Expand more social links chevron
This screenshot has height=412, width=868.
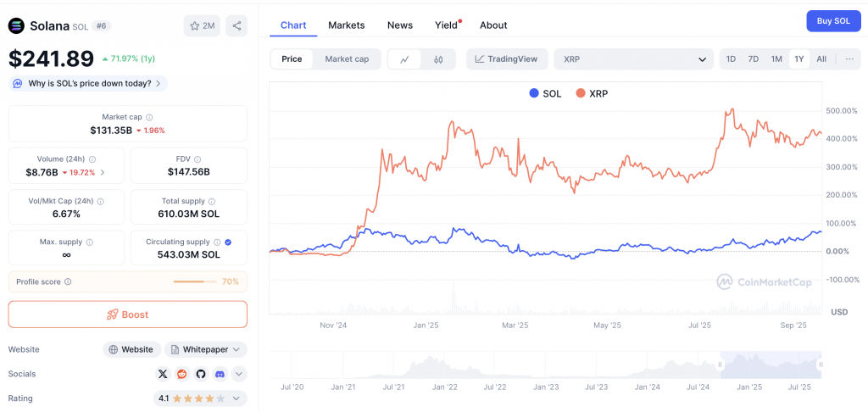tap(238, 375)
